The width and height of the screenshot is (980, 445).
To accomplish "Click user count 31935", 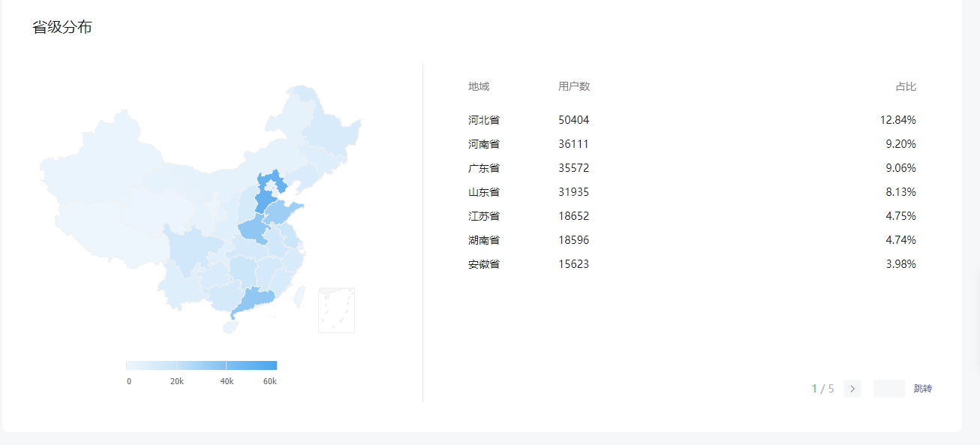I will (x=574, y=192).
